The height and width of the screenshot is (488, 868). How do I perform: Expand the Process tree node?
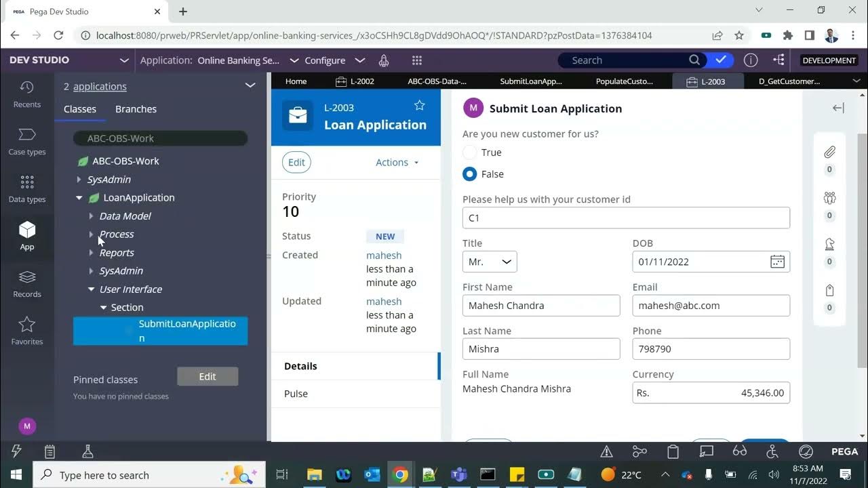91,235
